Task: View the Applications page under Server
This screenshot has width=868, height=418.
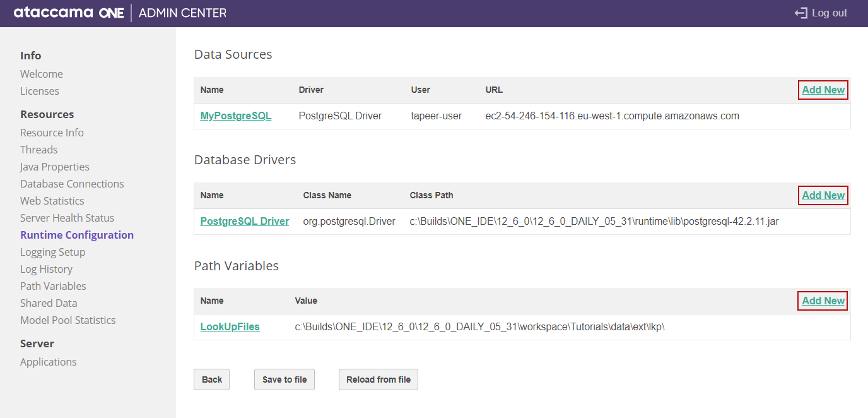Action: coord(48,361)
